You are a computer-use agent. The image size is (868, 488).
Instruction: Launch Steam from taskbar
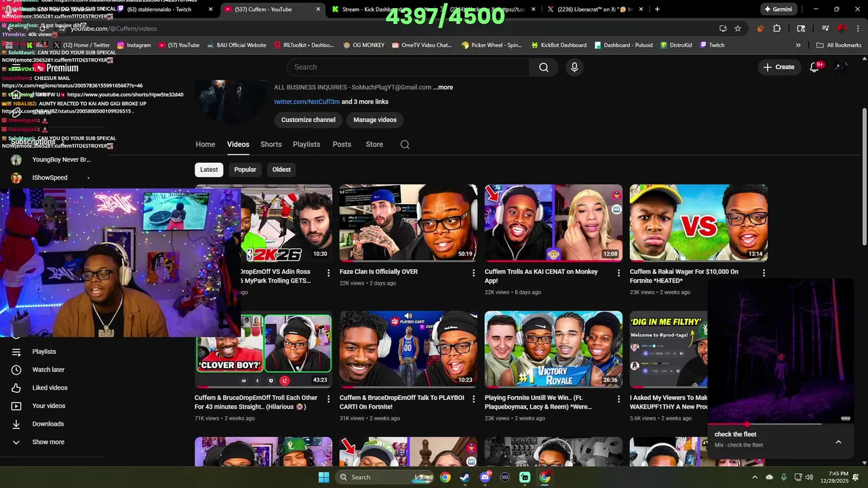coord(465,477)
